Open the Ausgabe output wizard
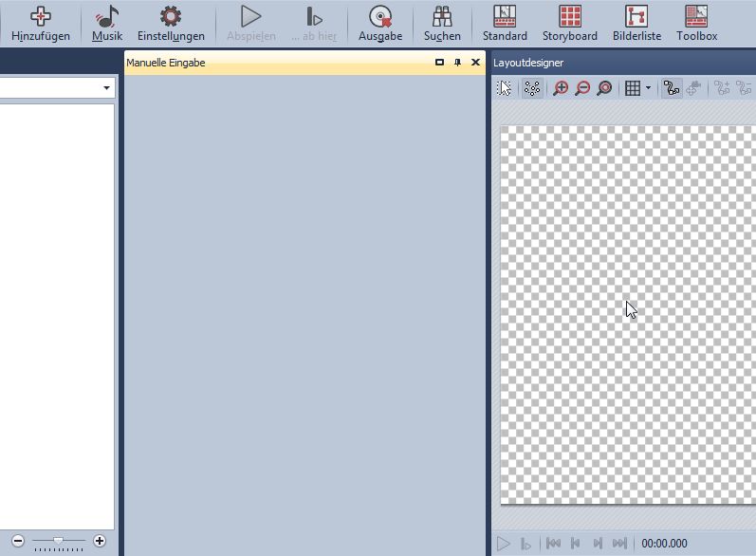756x556 pixels. (380, 23)
